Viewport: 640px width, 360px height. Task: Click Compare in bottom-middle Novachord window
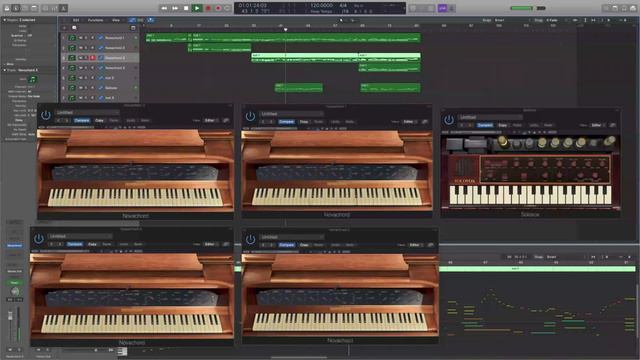tap(287, 245)
